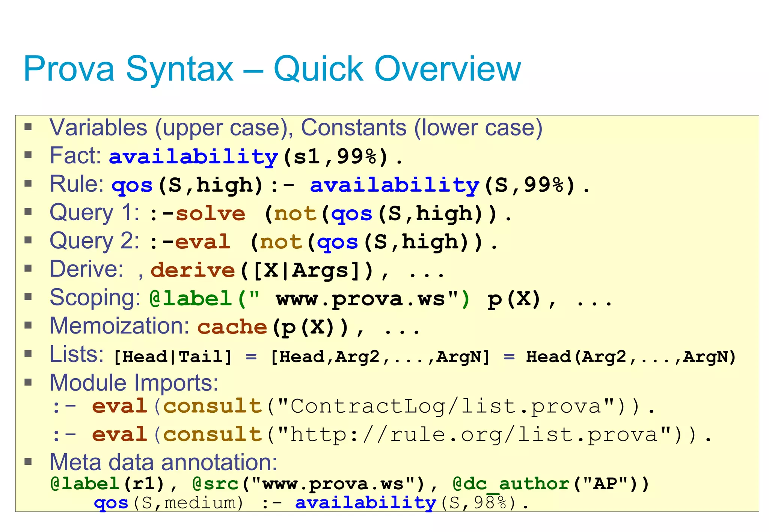The width and height of the screenshot is (769, 532).
Task: Click the bullet before Fact line
Action: coord(28,155)
